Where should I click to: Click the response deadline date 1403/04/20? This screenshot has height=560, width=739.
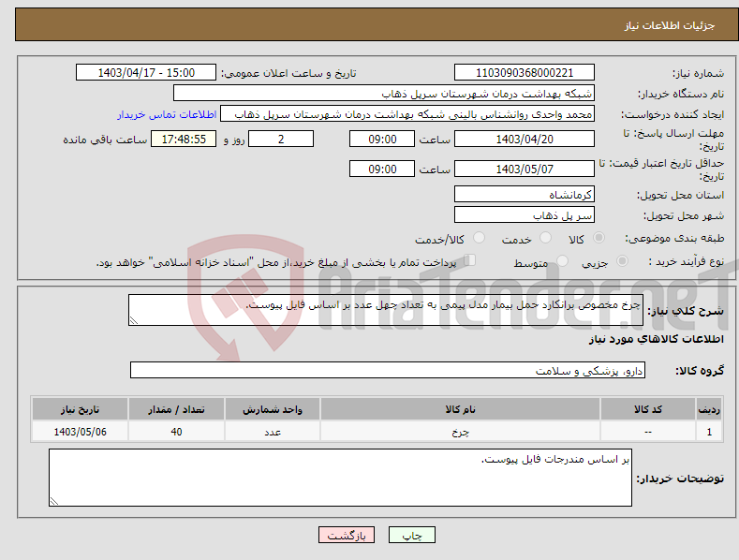coord(525,139)
